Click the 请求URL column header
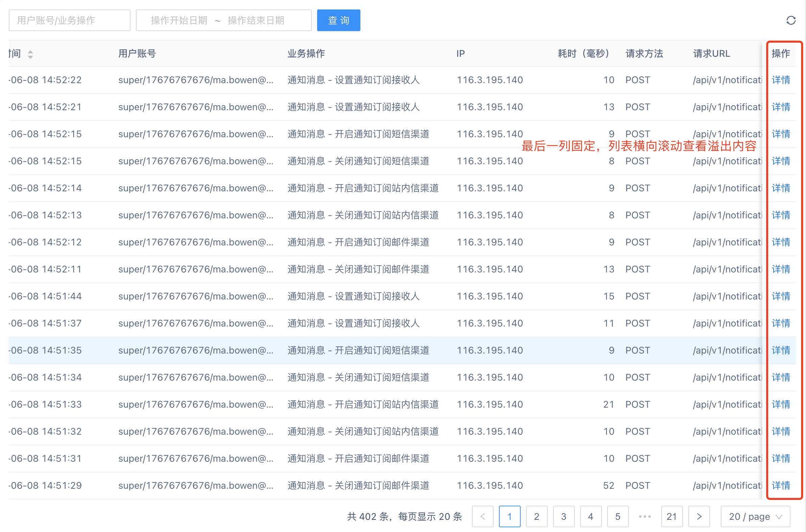This screenshot has width=806, height=532. click(x=711, y=54)
